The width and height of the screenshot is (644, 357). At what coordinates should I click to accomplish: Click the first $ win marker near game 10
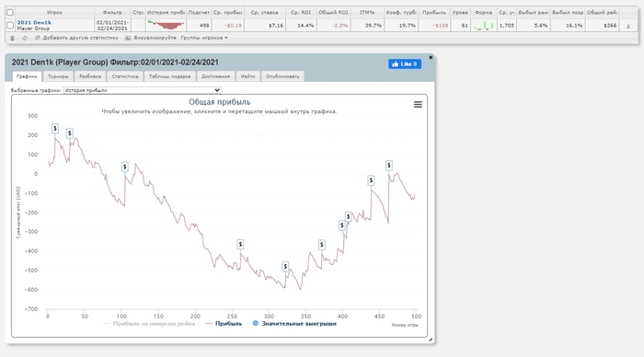55,129
